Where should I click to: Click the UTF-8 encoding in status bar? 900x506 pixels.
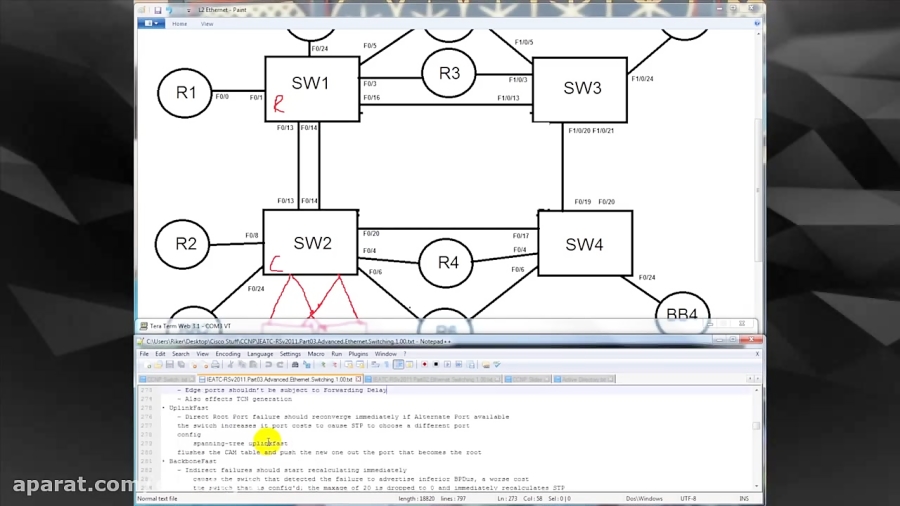688,499
